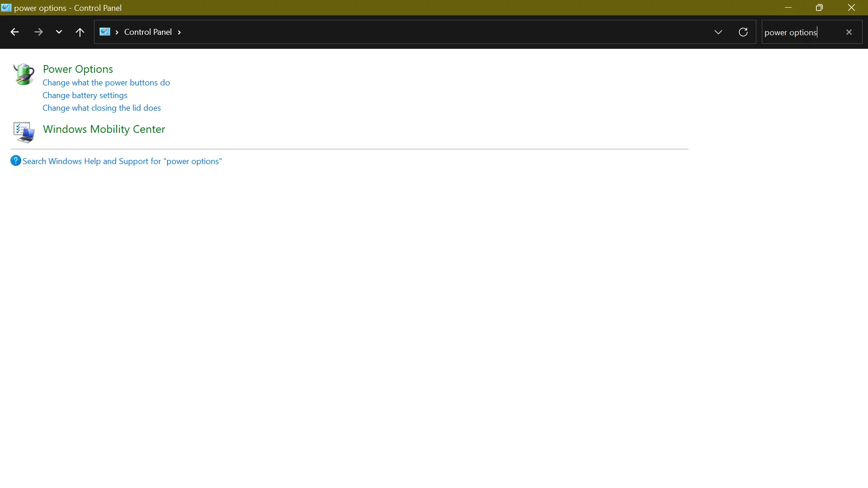Select the power options search field
Image resolution: width=868 pixels, height=488 pixels.
[804, 32]
